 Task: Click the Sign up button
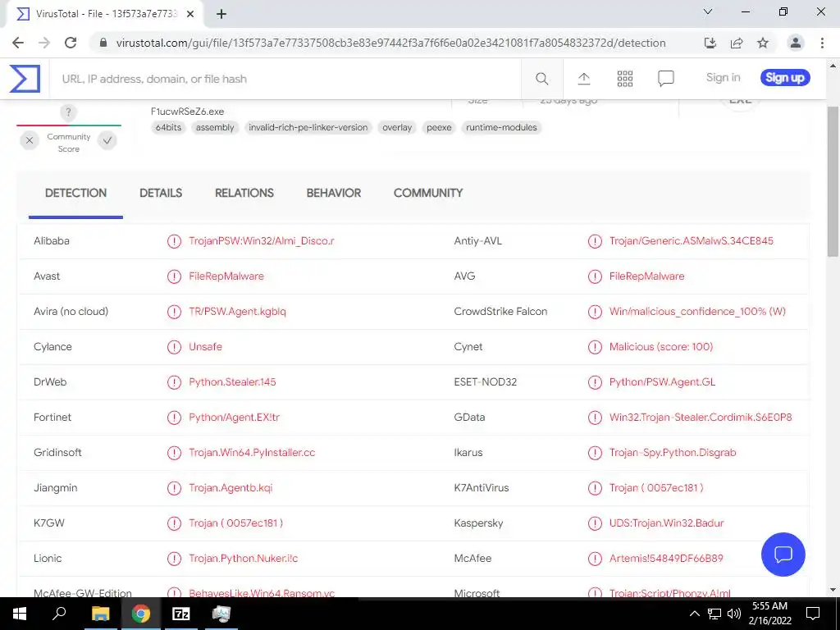point(785,78)
